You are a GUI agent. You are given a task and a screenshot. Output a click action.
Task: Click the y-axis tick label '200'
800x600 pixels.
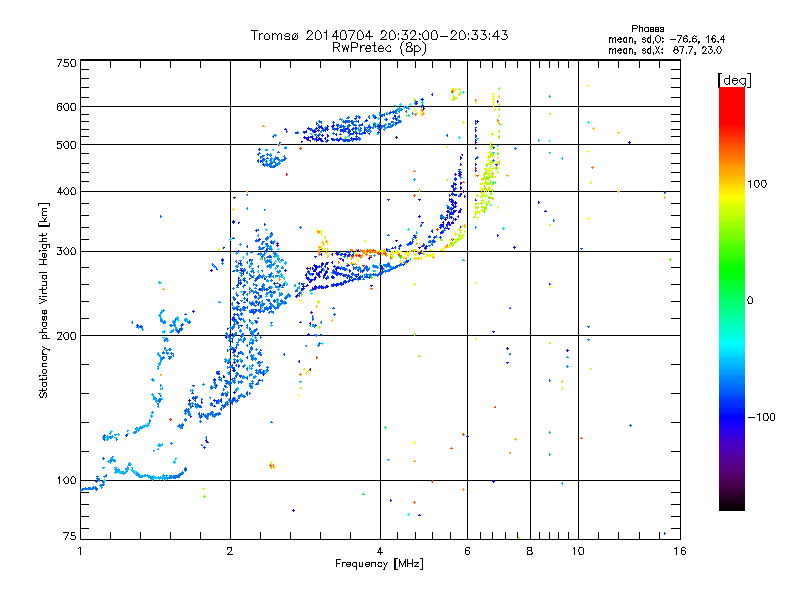tap(66, 336)
